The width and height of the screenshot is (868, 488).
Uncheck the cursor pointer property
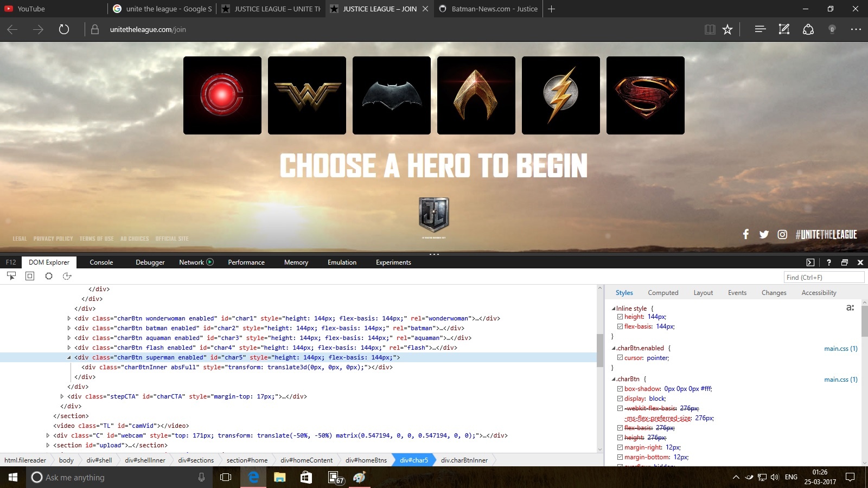click(x=620, y=358)
